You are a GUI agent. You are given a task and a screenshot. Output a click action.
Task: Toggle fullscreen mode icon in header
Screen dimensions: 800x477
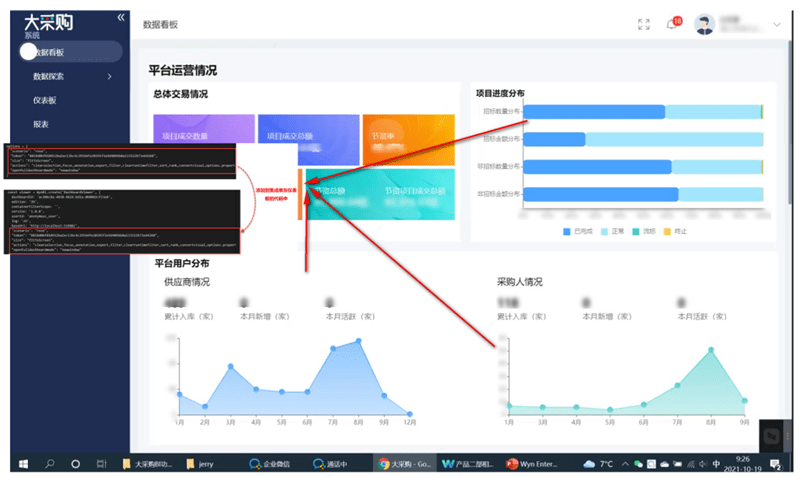(x=644, y=24)
